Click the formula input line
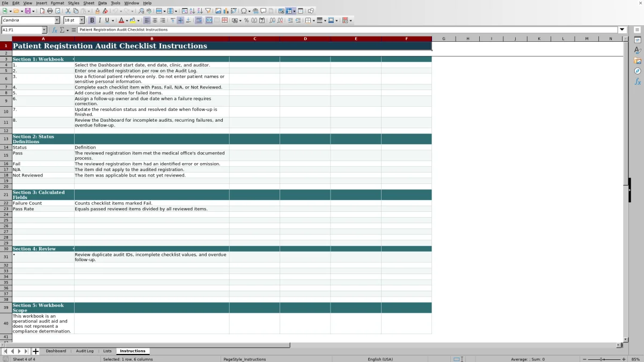 click(348, 29)
